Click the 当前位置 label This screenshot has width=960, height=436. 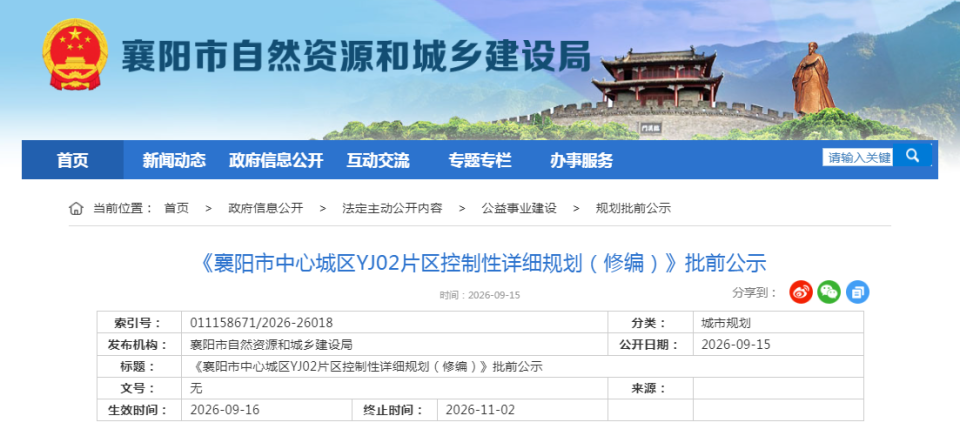(x=123, y=209)
